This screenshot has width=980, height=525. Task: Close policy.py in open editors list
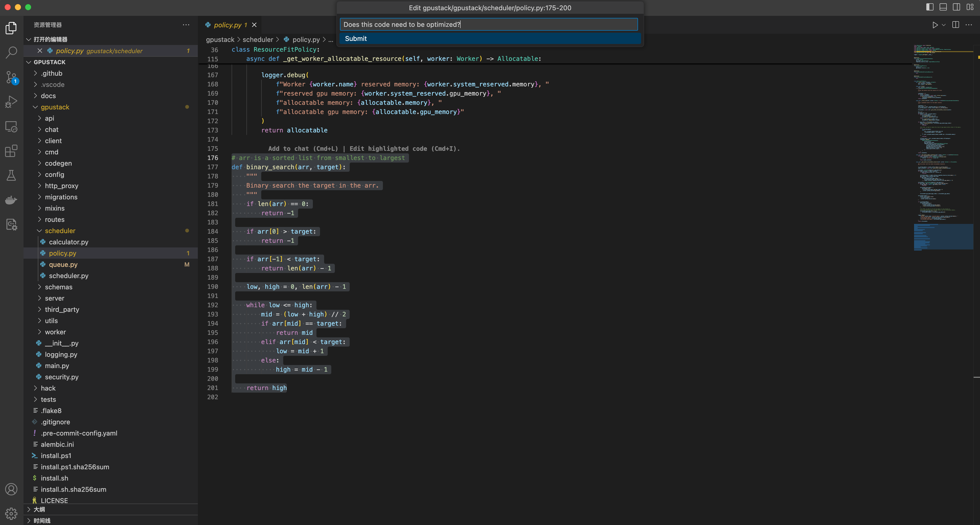[x=40, y=51]
